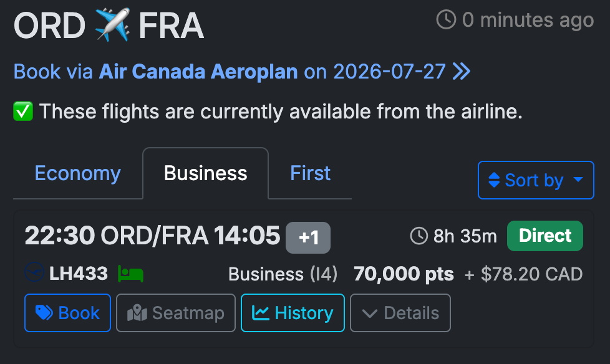
Task: Switch to the First tab
Action: (309, 173)
